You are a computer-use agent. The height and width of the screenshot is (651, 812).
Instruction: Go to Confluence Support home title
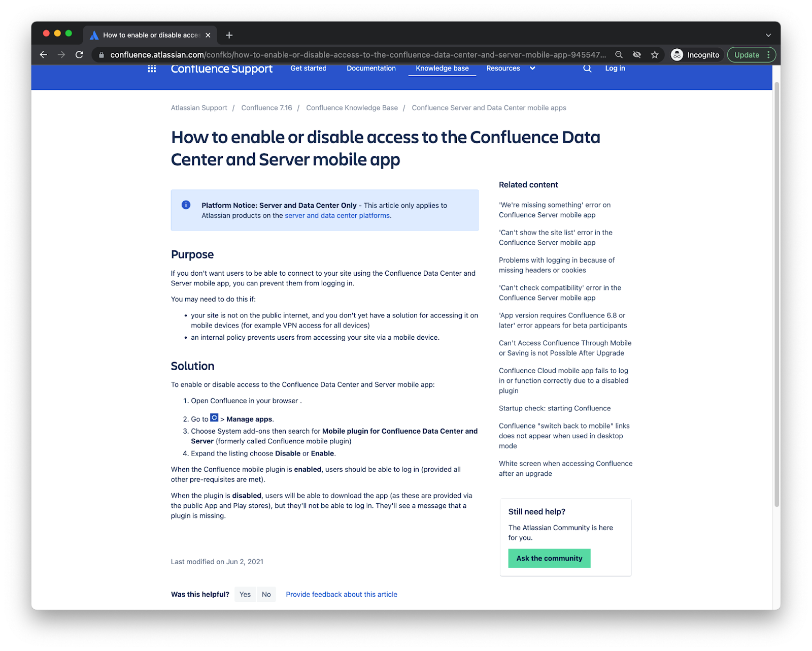222,69
